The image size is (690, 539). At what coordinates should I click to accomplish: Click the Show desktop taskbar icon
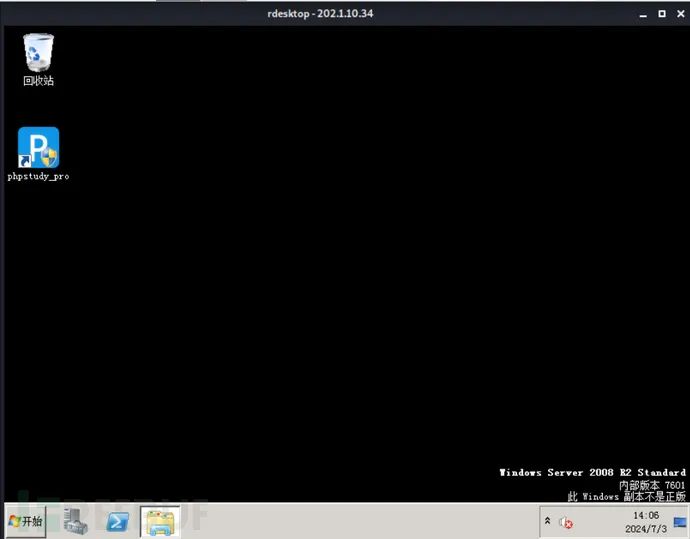tap(680, 522)
